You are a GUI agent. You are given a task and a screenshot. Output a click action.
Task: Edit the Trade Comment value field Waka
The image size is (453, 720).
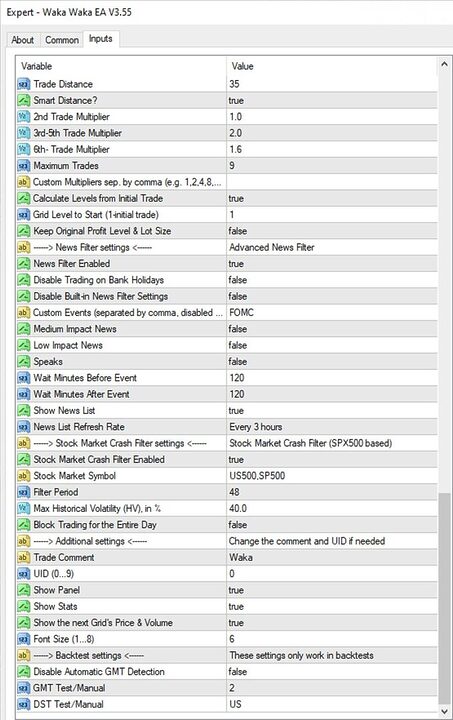click(x=332, y=557)
